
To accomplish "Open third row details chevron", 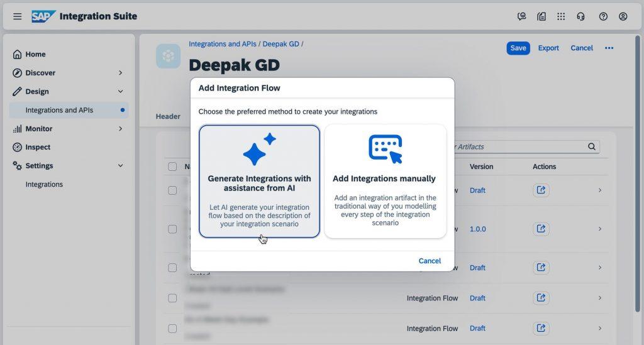I will click(x=599, y=268).
